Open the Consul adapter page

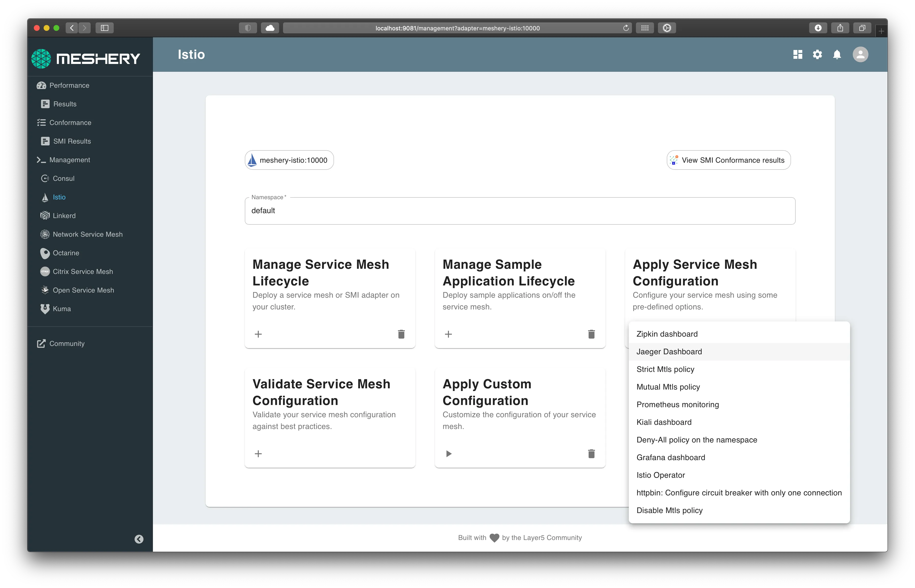(63, 178)
